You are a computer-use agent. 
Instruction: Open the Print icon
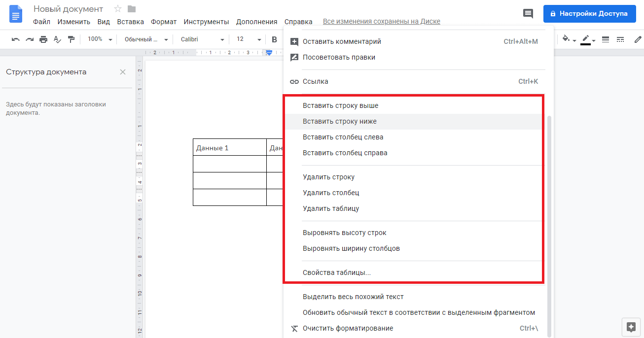(43, 39)
